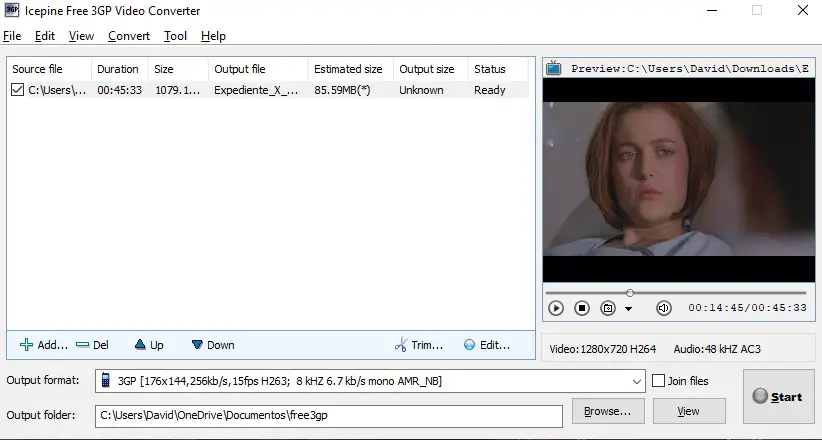The width and height of the screenshot is (822, 440).
Task: Sort by Duration column header
Action: [x=120, y=69]
